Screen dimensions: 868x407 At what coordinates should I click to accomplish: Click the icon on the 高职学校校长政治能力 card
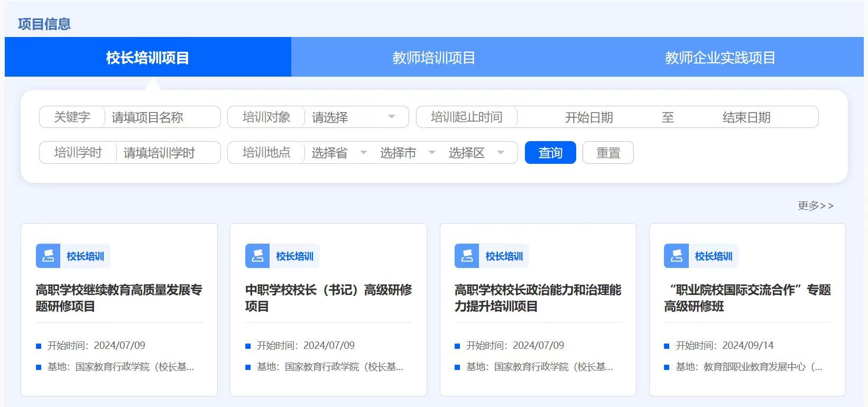pyautogui.click(x=467, y=256)
